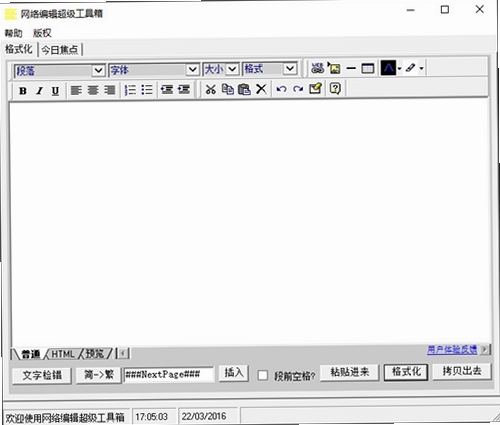Expand the 字体 font dropdown
The image size is (500, 425).
point(154,70)
